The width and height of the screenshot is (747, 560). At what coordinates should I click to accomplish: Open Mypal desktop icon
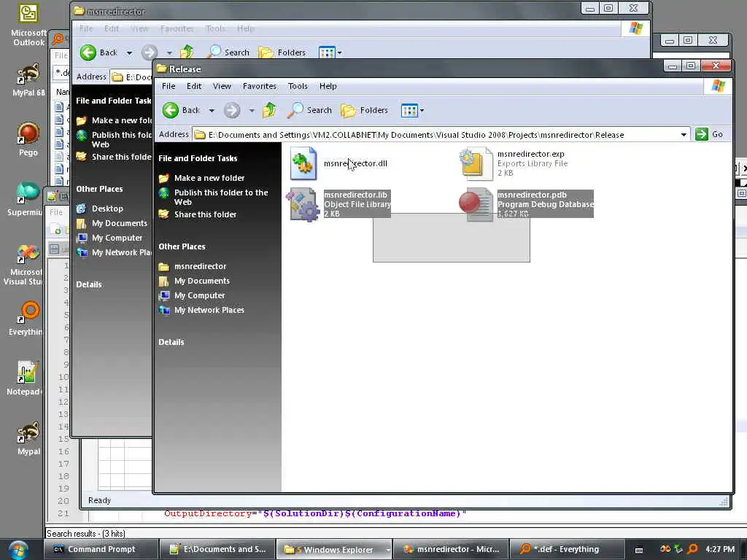[28, 438]
